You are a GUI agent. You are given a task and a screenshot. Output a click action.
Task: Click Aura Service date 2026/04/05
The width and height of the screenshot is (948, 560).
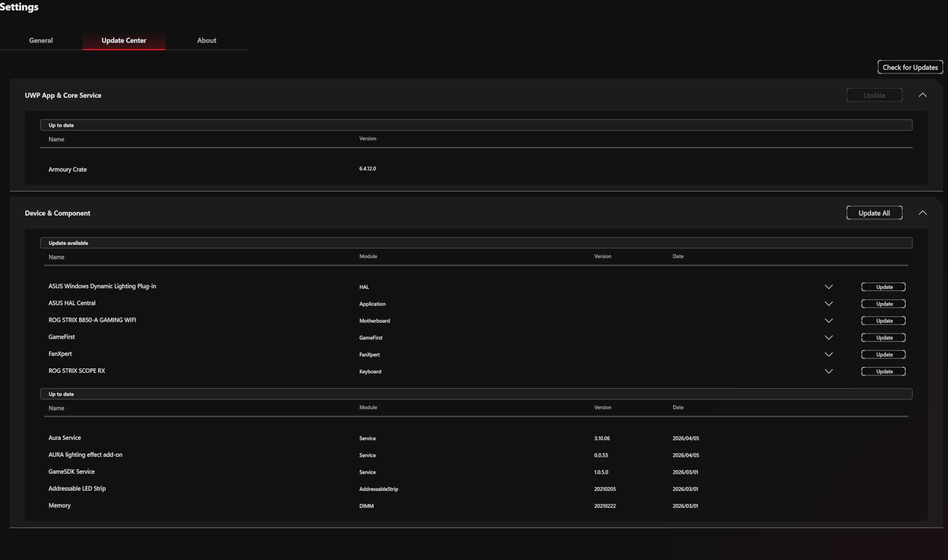(686, 438)
